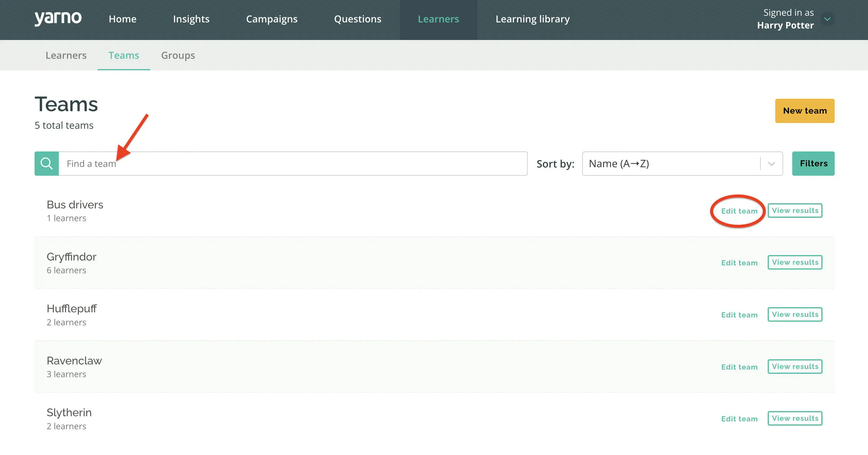The image size is (868, 455).
Task: Go to Campaigns in navigation
Action: 272,19
